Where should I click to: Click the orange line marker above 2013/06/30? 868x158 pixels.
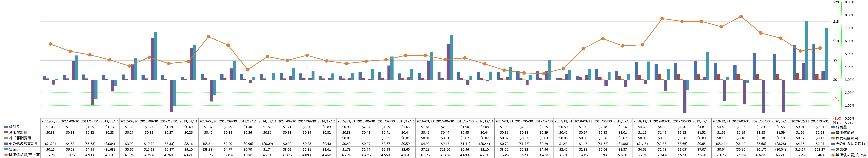coord(208,37)
